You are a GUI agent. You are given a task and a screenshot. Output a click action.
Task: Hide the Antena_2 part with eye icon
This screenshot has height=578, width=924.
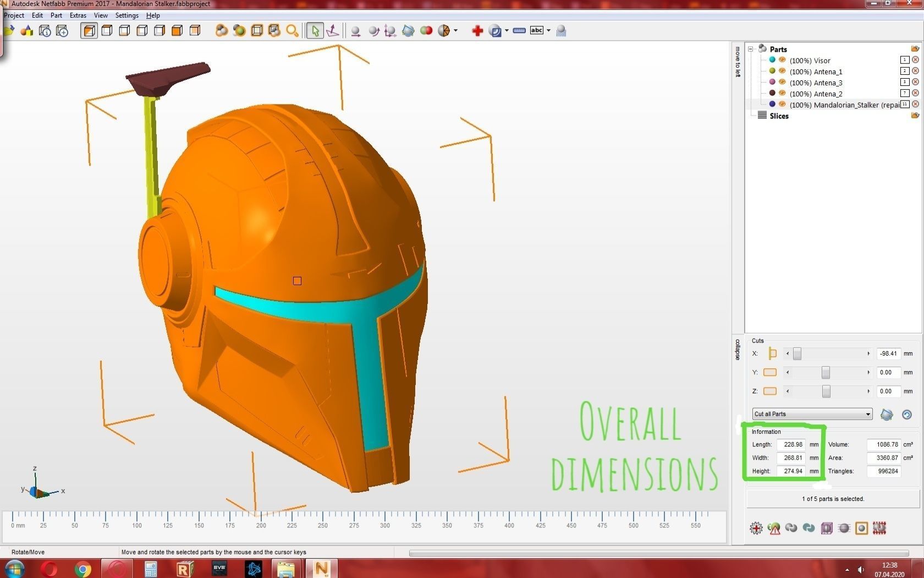pyautogui.click(x=782, y=93)
